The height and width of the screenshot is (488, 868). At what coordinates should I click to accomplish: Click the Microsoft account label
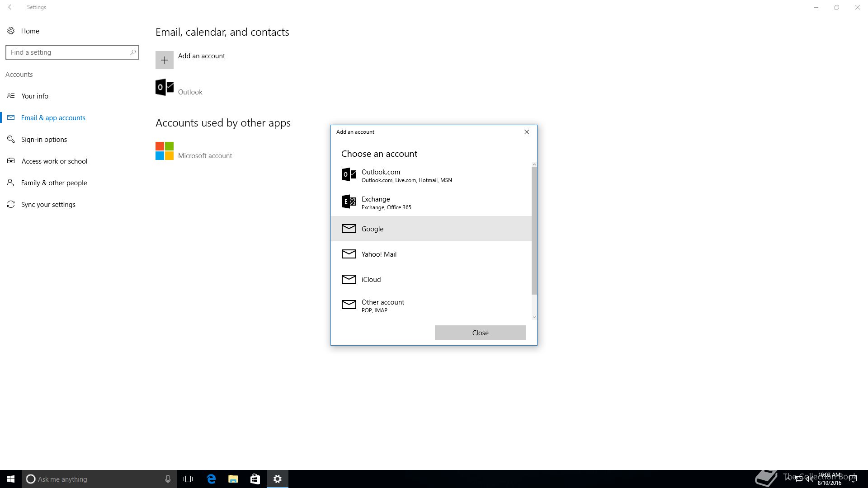[x=205, y=155]
